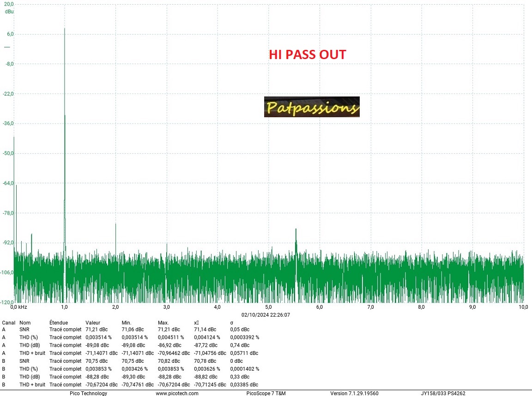The width and height of the screenshot is (532, 396).
Task: Select the Canal column header
Action: pos(9,323)
